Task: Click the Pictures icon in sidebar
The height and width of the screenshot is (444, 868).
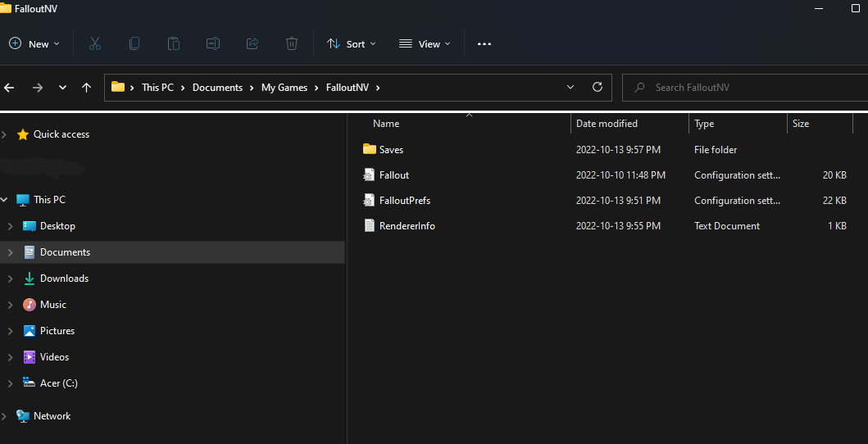Action: click(x=30, y=331)
